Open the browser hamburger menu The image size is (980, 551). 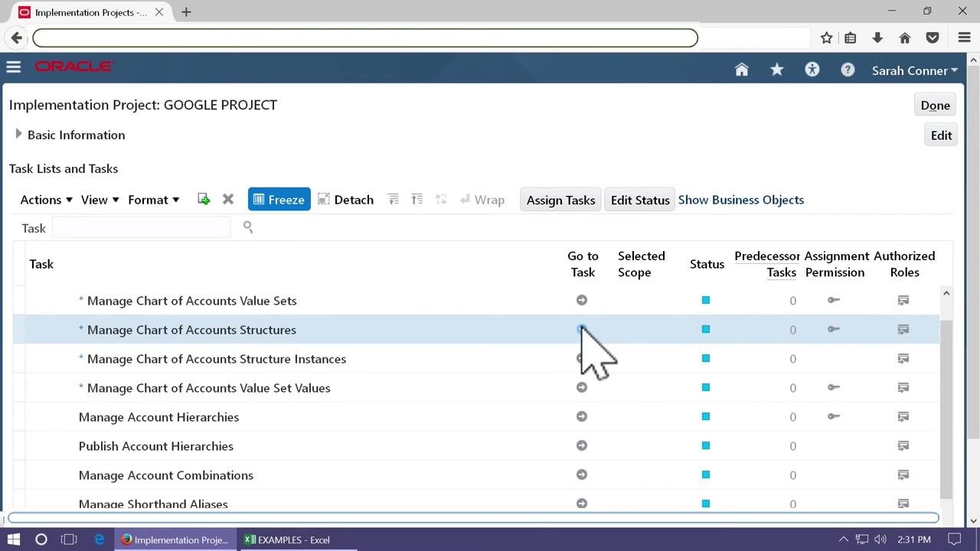pyautogui.click(x=965, y=37)
